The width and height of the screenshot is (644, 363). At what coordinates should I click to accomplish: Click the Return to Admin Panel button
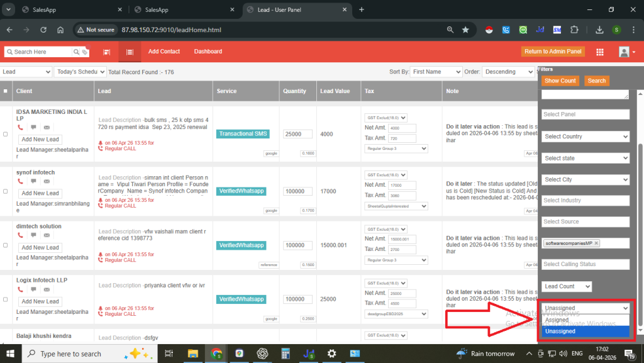click(x=553, y=52)
